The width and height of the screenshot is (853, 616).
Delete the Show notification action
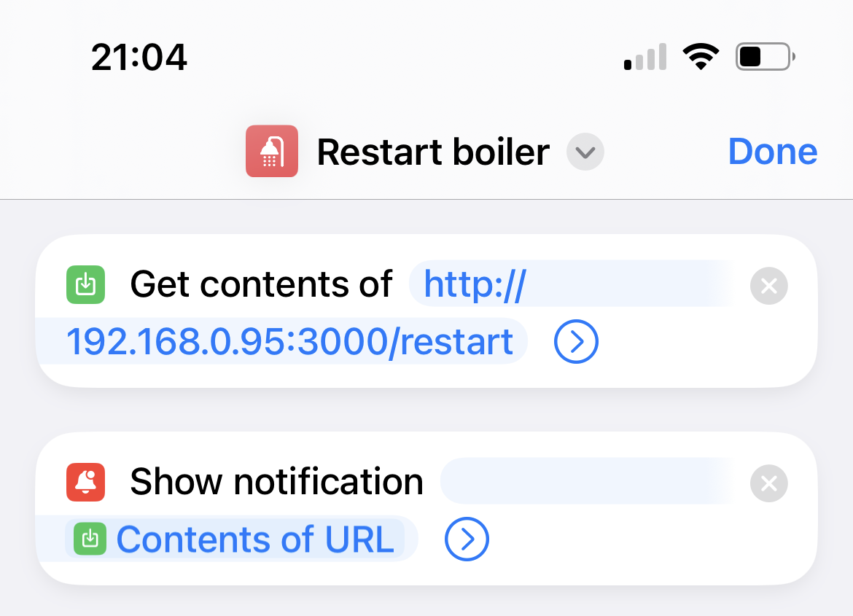coord(768,483)
